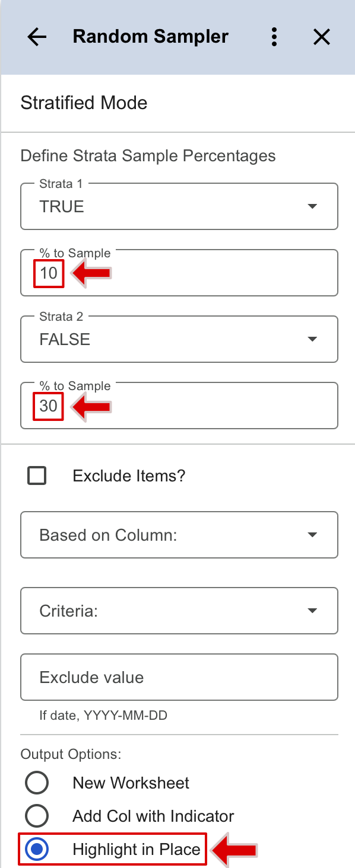Click the Exclude value text field
The height and width of the screenshot is (868, 355).
click(x=178, y=676)
